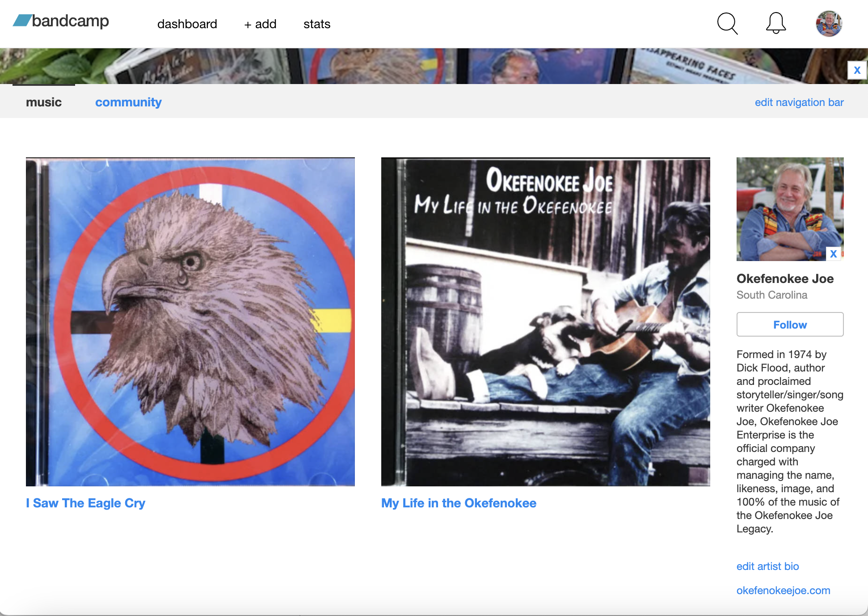The height and width of the screenshot is (616, 868).
Task: Open the search magnifier icon
Action: click(727, 23)
